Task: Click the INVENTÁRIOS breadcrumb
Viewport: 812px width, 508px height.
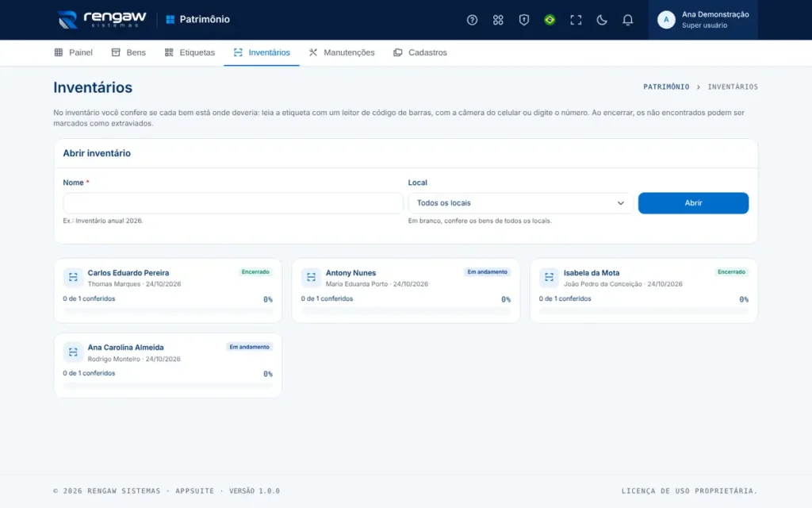Action: [x=732, y=87]
